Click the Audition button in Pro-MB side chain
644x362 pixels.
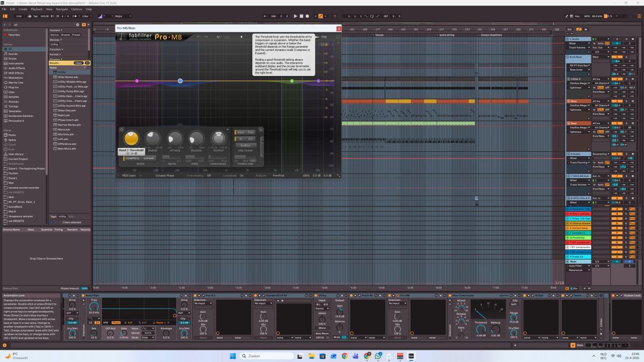[x=245, y=145]
